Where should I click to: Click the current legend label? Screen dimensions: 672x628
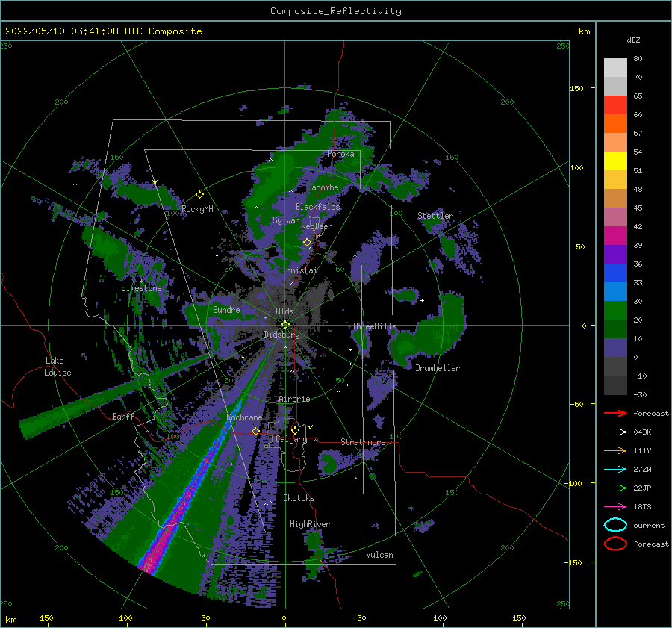click(649, 525)
